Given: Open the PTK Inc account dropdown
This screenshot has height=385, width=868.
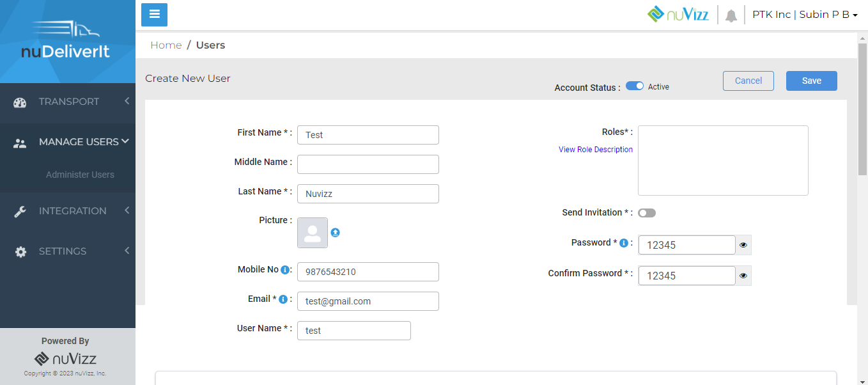Looking at the screenshot, I should (805, 15).
